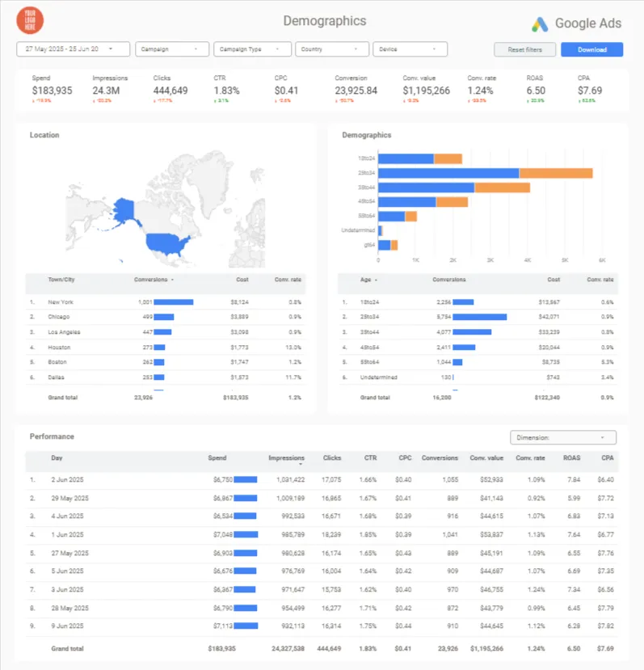The image size is (644, 670).
Task: Click the orange 25to34 chart bar segment
Action: click(556, 173)
